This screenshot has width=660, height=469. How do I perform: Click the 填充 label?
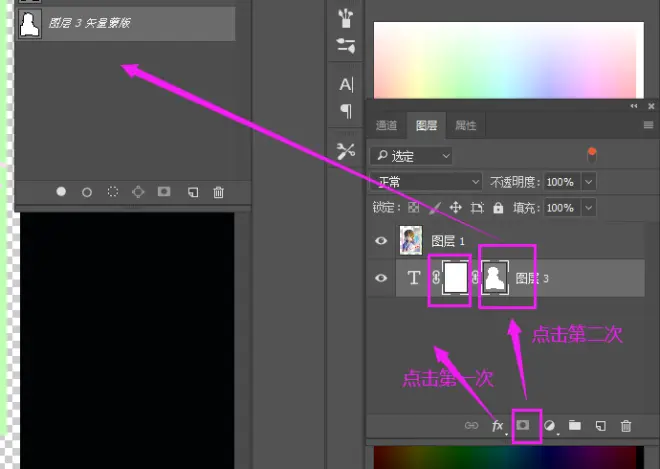point(526,208)
